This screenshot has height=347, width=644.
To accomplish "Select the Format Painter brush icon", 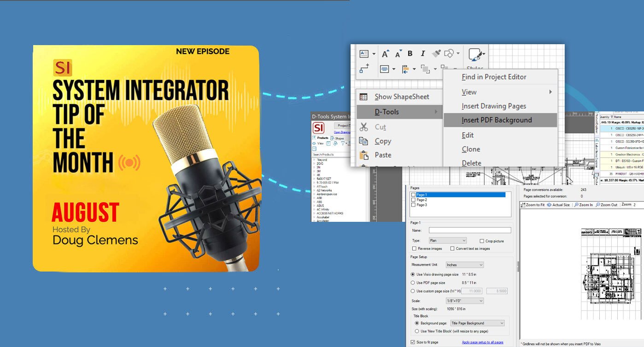I will [x=436, y=54].
